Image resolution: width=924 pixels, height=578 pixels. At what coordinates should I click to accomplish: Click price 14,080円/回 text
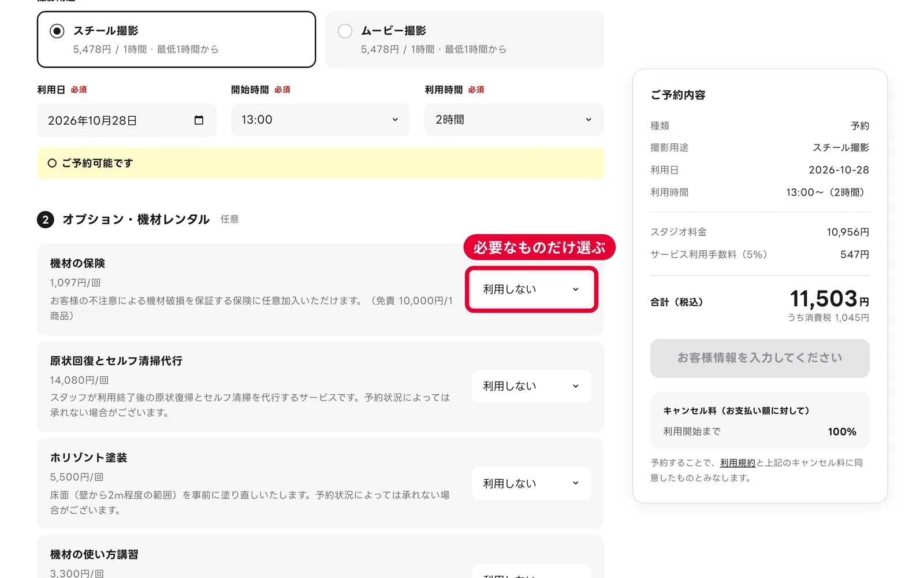tap(79, 380)
